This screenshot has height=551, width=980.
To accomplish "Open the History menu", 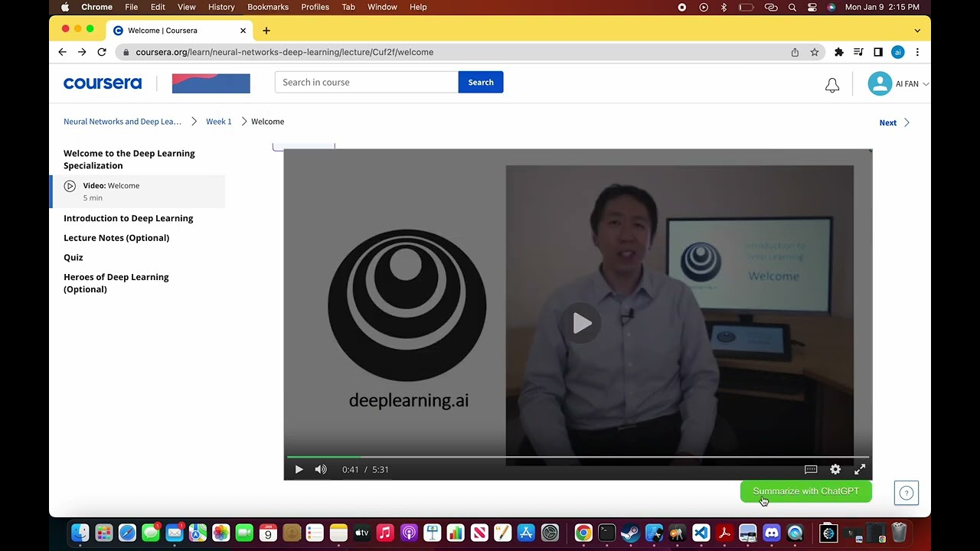I will pos(221,7).
